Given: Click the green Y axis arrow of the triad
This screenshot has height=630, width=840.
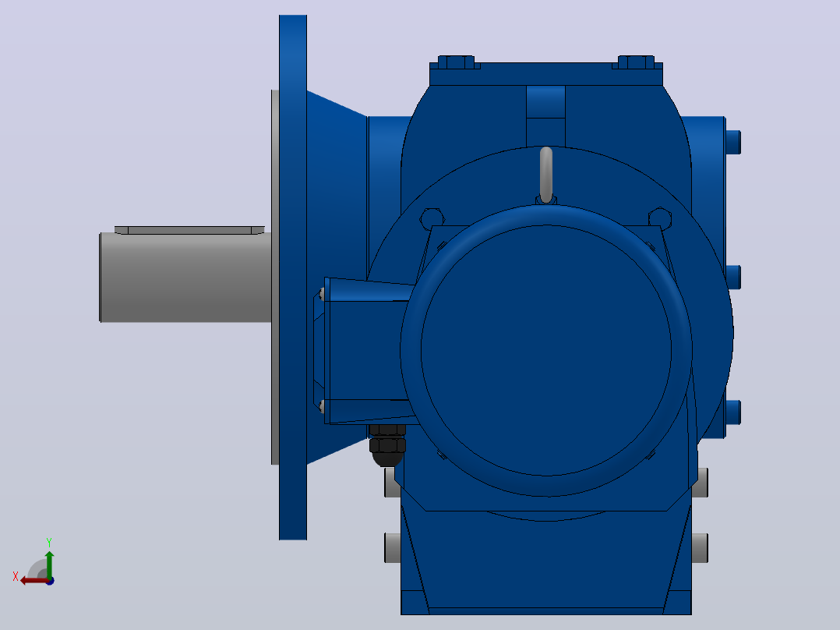Looking at the screenshot, I should pos(49,564).
